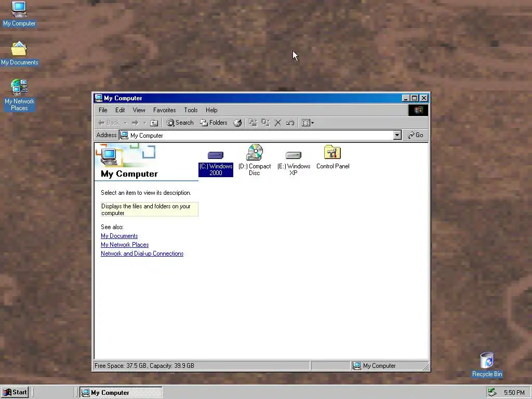Click the system tray network icon
Image resolution: width=532 pixels, height=399 pixels.
492,393
